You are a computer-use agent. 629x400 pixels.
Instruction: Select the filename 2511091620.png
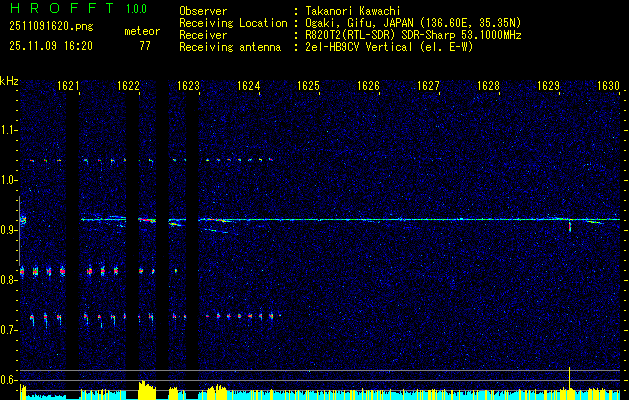coord(51,27)
